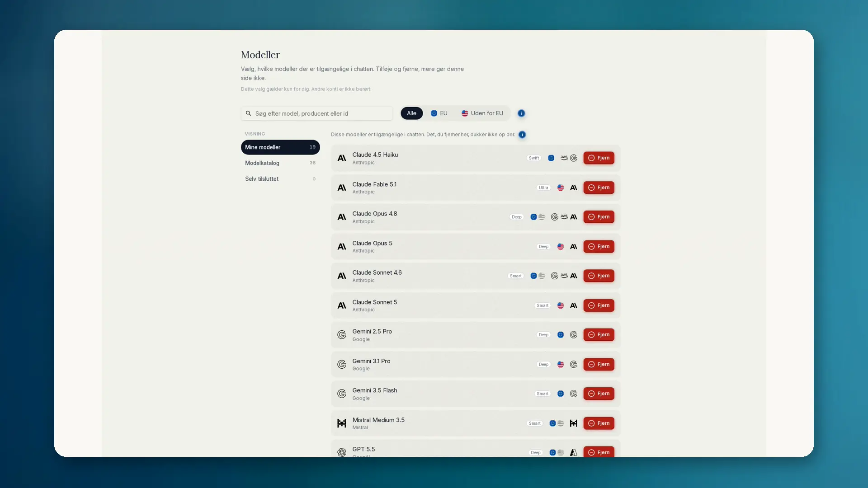Click the EU flag icon in the Mistral Medium 3.5 row
The image size is (868, 488).
pyautogui.click(x=552, y=423)
